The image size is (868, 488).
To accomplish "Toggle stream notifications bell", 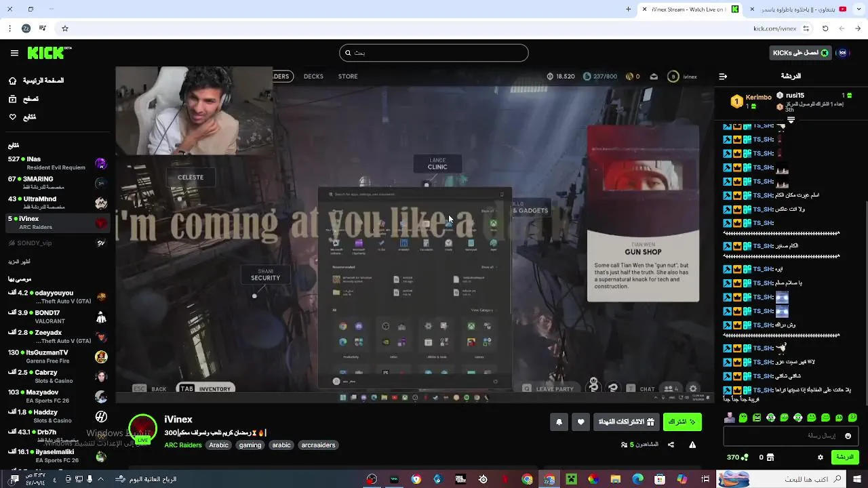I will click(559, 422).
